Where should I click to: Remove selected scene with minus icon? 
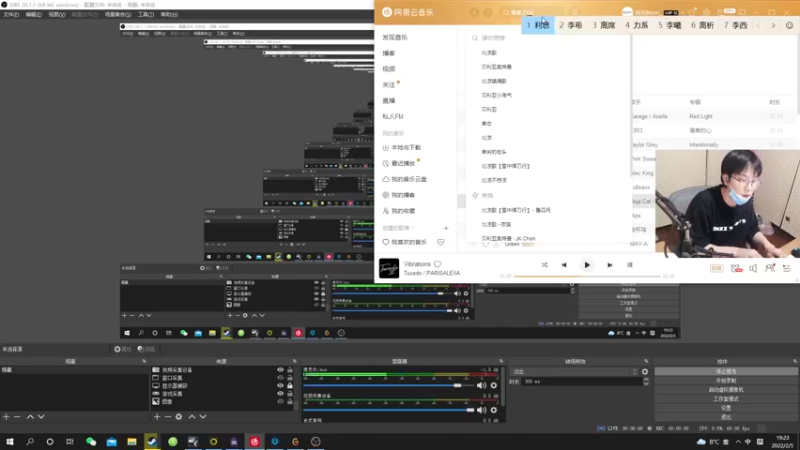pyautogui.click(x=17, y=417)
